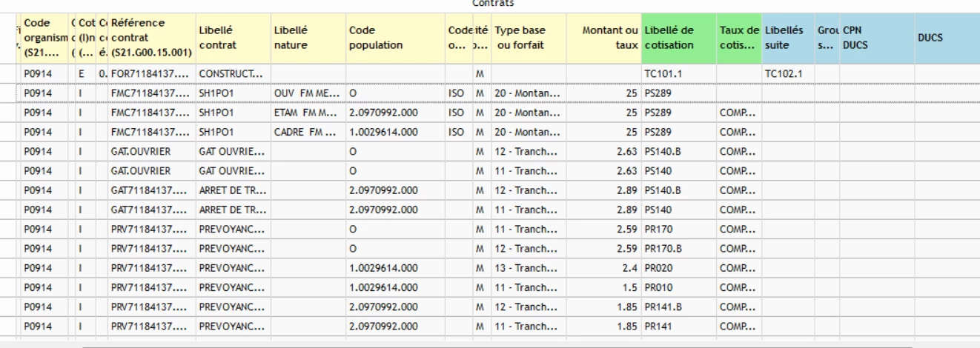Click code population 2.0970992.000 in the PR141 row
The image size is (980, 348).
(x=395, y=325)
